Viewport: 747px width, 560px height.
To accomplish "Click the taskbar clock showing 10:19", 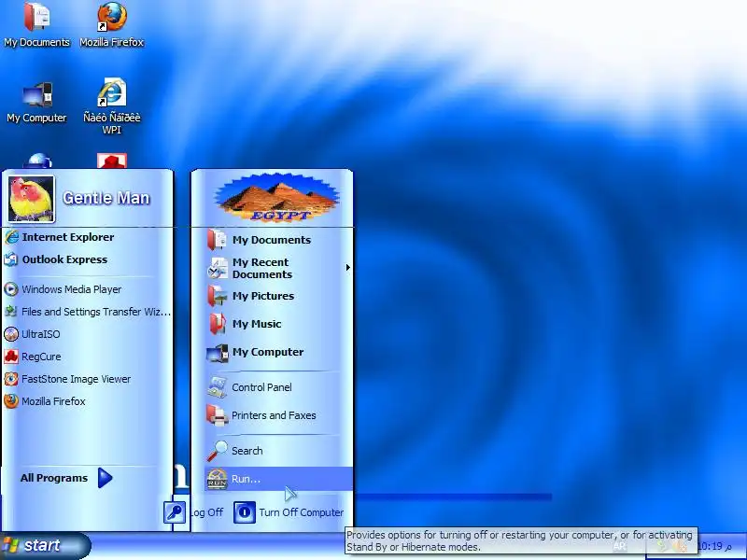I will coord(714,546).
